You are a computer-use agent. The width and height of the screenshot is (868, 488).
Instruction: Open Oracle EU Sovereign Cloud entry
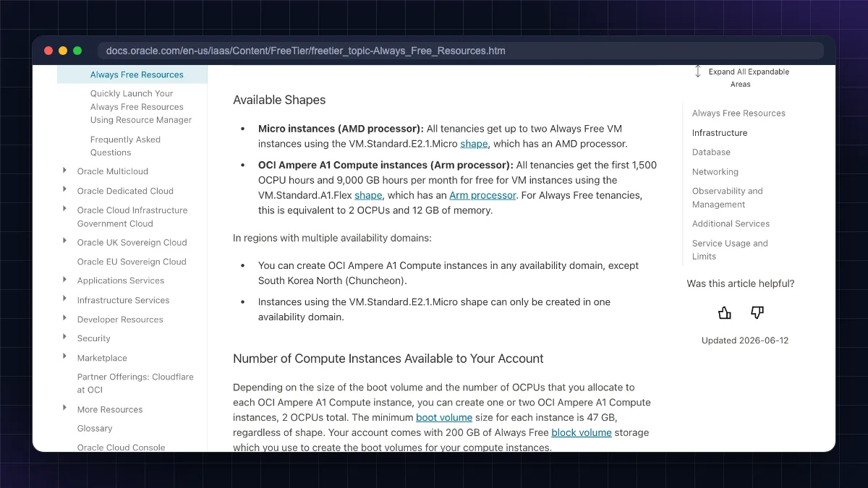point(132,262)
